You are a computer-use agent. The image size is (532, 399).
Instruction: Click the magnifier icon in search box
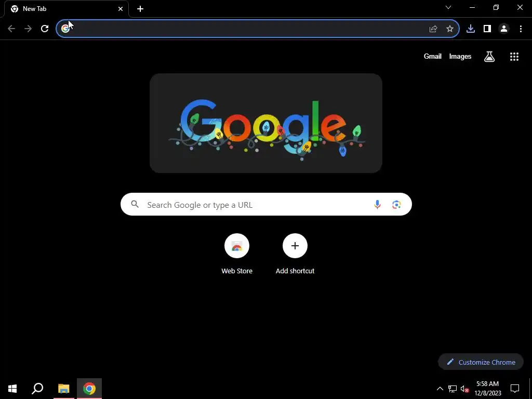click(135, 204)
